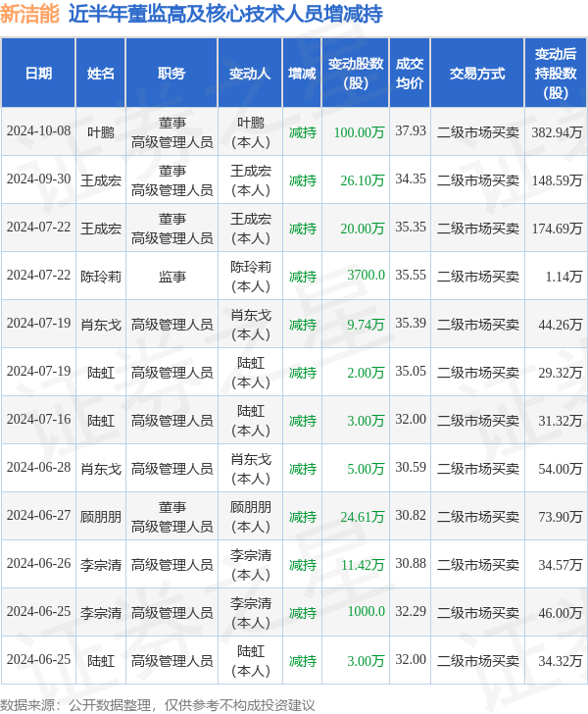Click the 姓名 column header

(x=101, y=74)
